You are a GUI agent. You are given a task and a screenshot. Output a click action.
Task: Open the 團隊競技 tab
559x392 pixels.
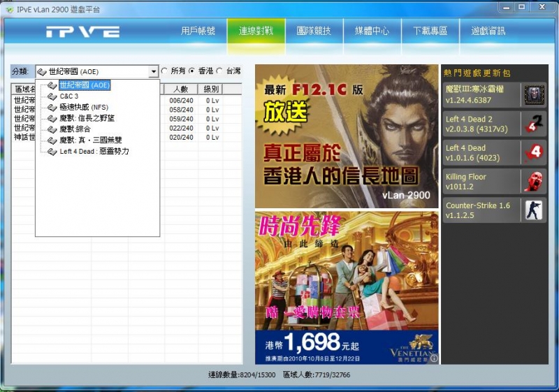(314, 31)
